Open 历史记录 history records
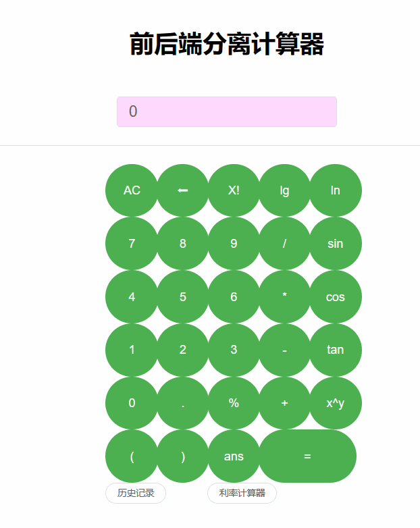Image resolution: width=420 pixels, height=528 pixels. pos(136,493)
